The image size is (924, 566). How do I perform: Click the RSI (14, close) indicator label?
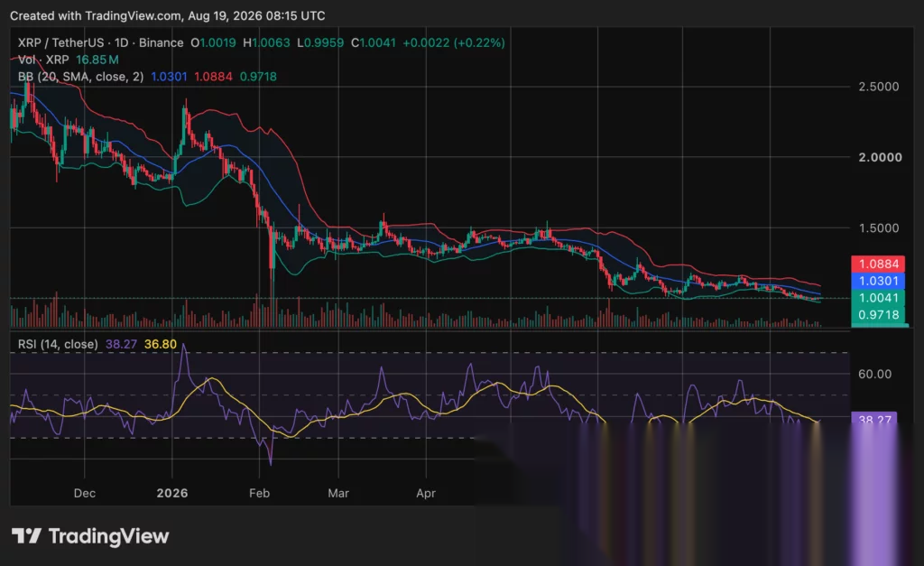pyautogui.click(x=58, y=344)
